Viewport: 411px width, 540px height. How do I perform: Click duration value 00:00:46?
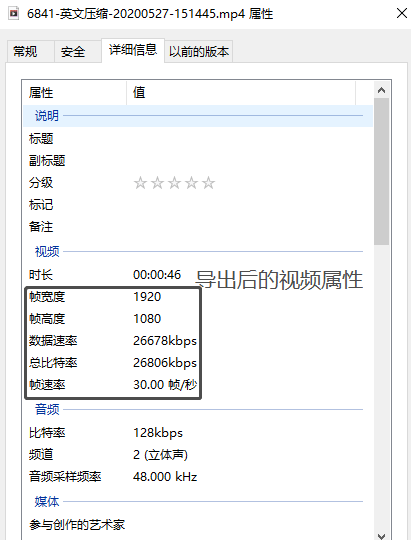click(157, 275)
